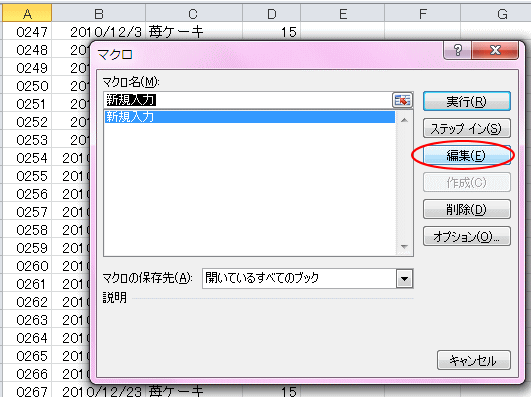Expand the マクロの保存先 dropdown arrow
This screenshot has height=397, width=531.
(x=404, y=279)
